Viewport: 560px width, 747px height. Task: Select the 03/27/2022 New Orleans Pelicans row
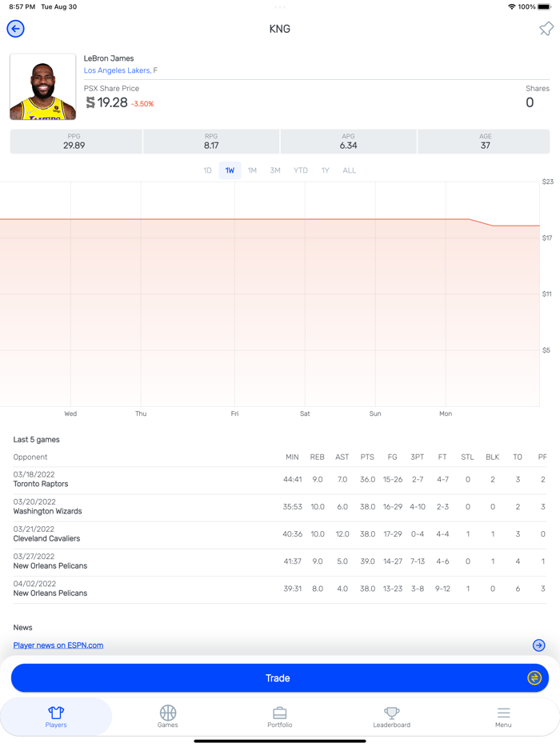280,561
